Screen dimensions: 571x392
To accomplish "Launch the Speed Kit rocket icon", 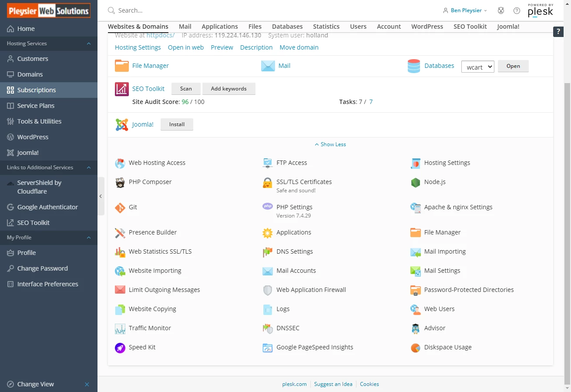I will (x=120, y=348).
